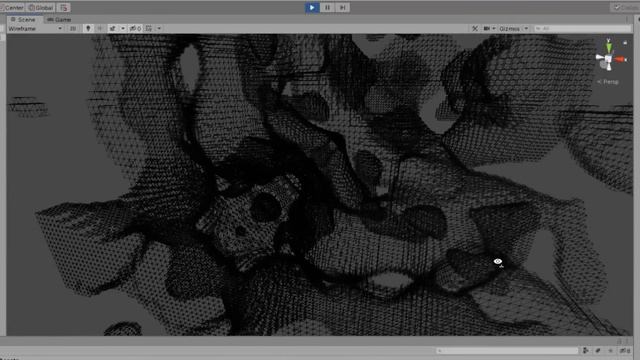Click the search by label icon
This screenshot has height=360, width=640.
pos(598,351)
